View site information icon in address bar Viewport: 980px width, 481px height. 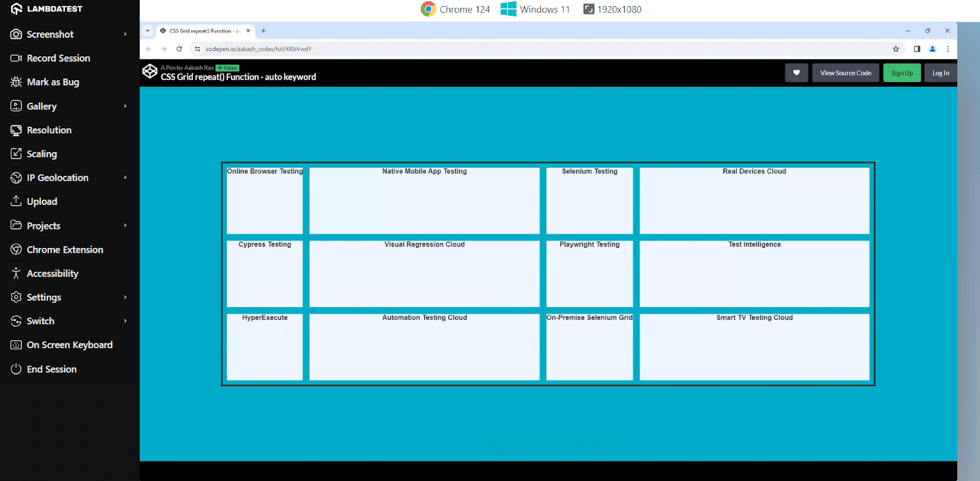197,49
